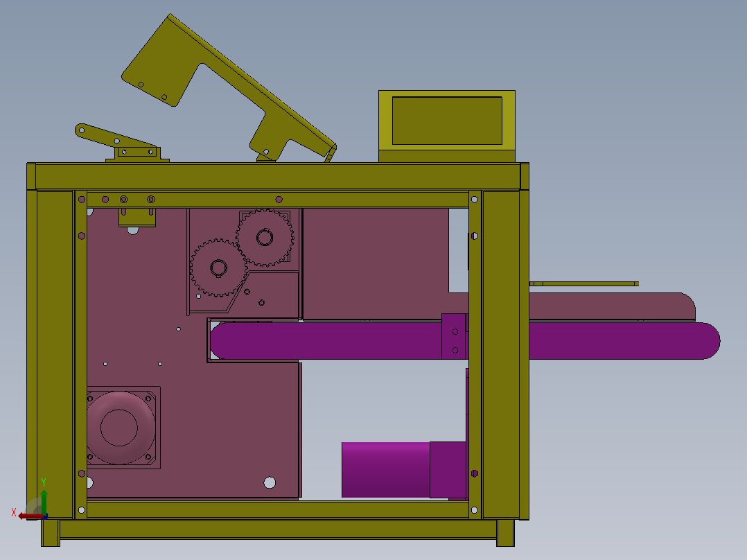
Task: Select the small purple bracket with two holes on conveyor
Action: coord(454,336)
